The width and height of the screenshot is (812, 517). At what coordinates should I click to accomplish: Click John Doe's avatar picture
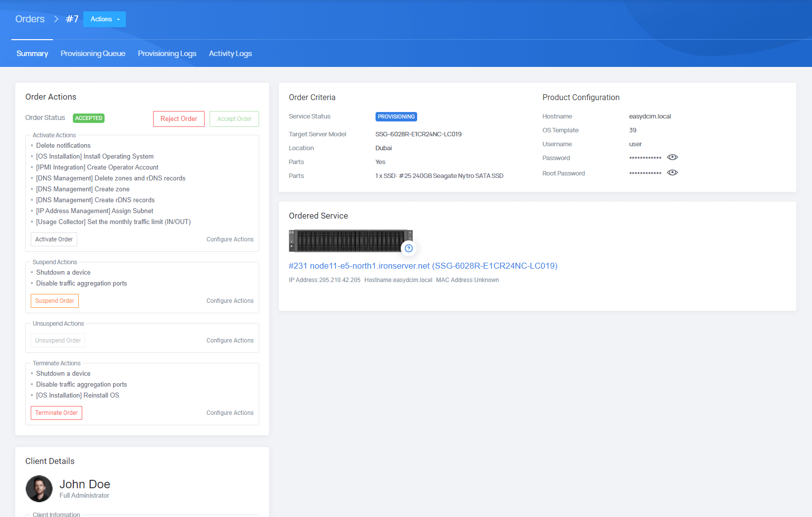(39, 489)
